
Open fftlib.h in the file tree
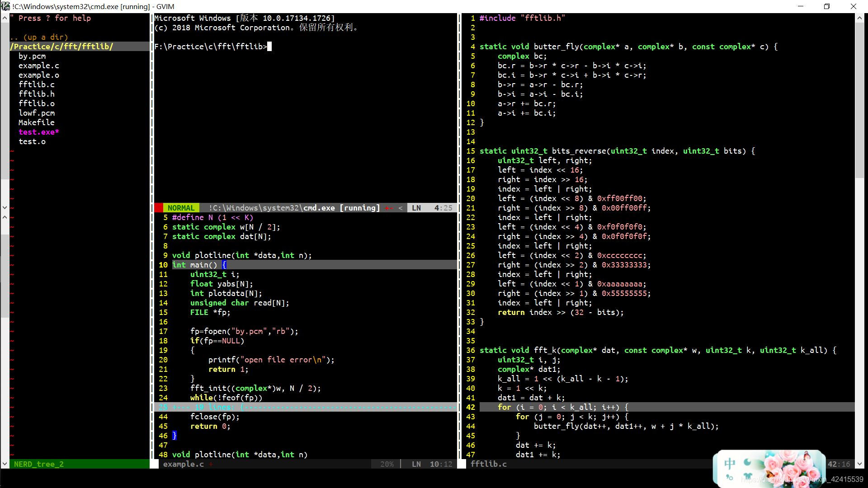click(36, 94)
